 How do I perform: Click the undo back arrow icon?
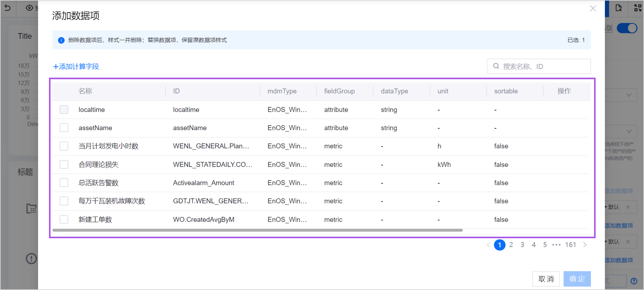point(8,8)
